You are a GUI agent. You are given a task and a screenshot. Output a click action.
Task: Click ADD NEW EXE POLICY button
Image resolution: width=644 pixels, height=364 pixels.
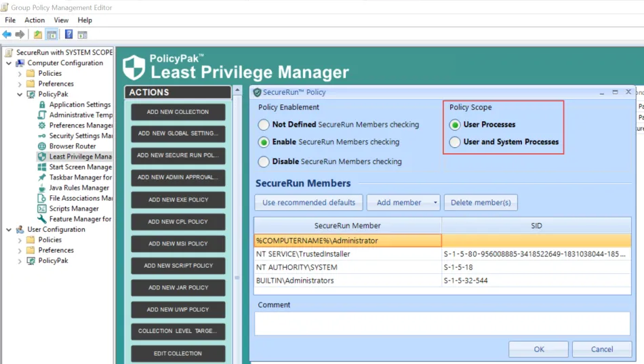point(178,200)
